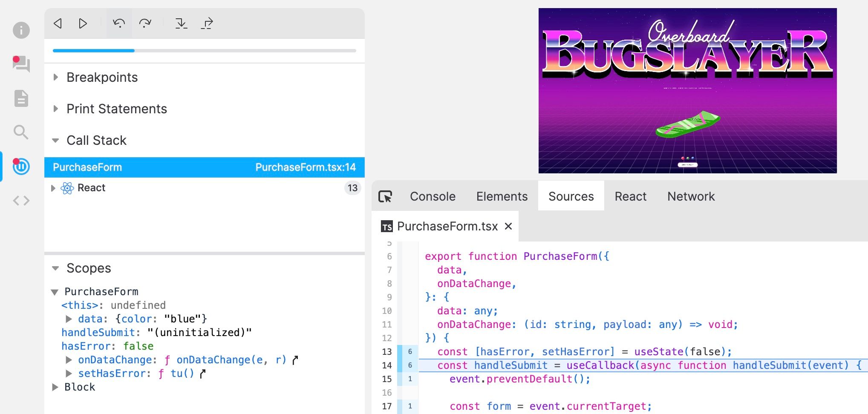
Task: Click line number 13 in gutter
Action: point(386,352)
